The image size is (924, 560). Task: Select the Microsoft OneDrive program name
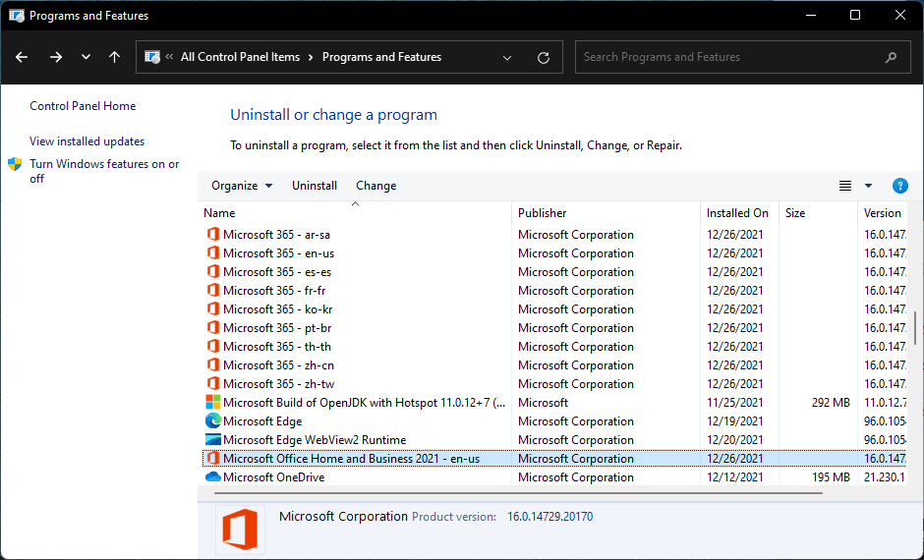pos(274,477)
